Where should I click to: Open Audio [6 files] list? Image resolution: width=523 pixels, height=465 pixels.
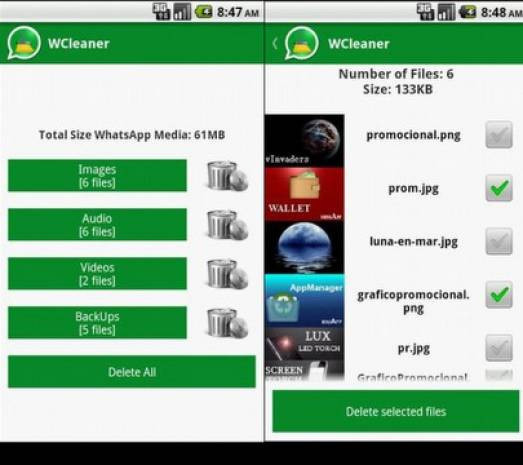click(x=97, y=224)
